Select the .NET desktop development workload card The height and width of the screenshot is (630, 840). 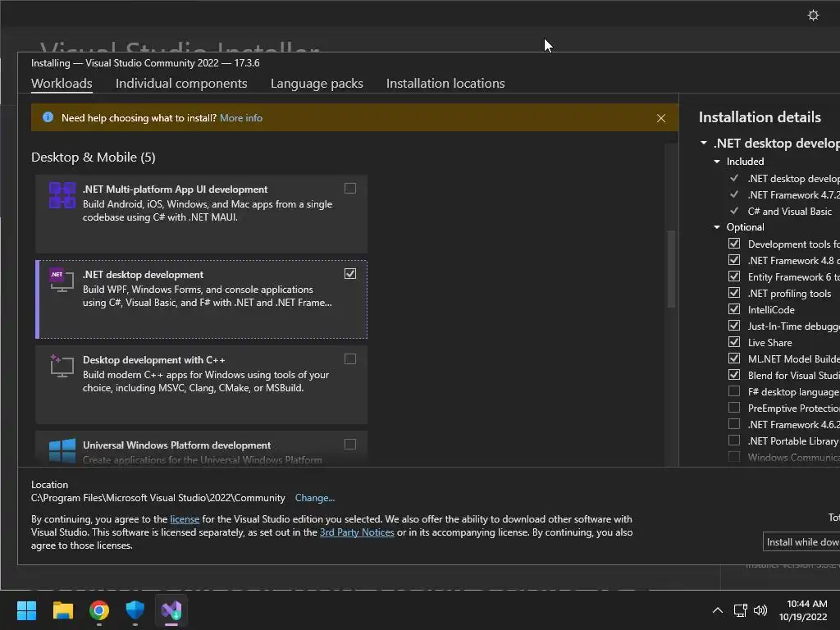(x=202, y=299)
